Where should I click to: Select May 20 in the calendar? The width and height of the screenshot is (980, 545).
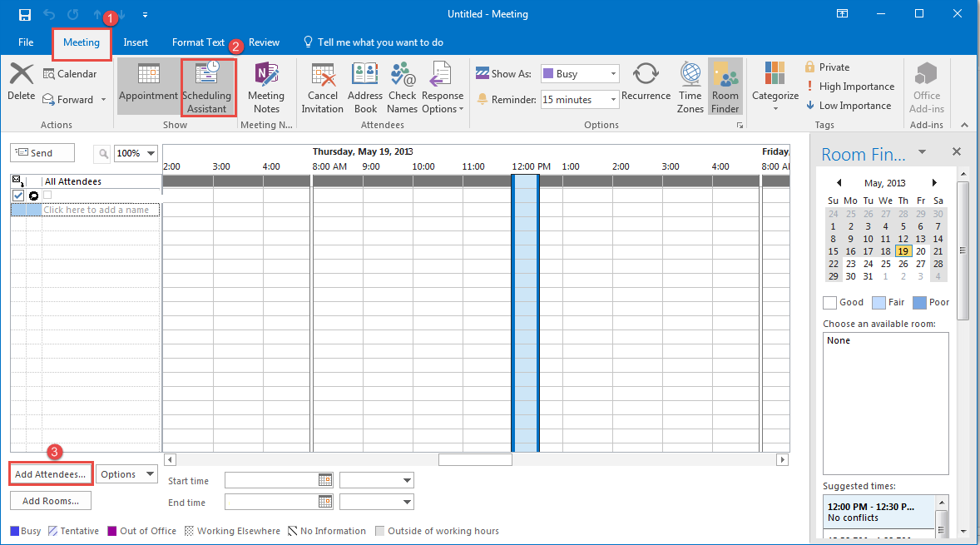(x=921, y=251)
